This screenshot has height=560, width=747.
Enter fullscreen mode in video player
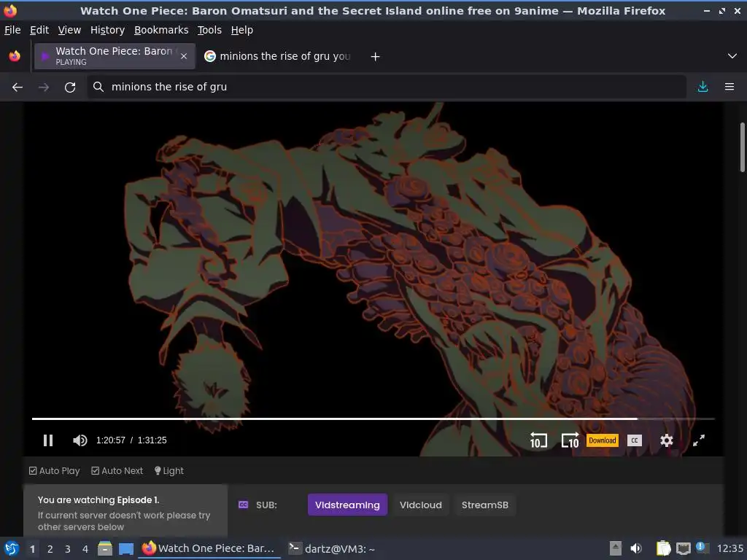[x=699, y=440]
